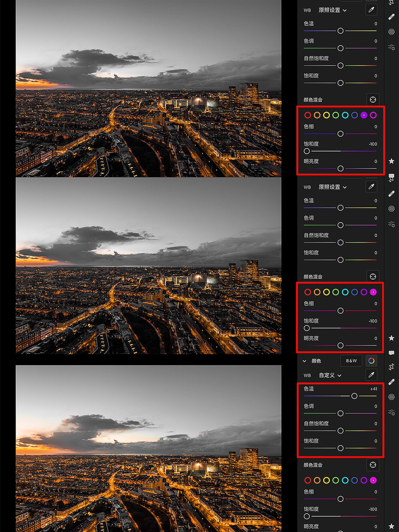
Task: Open the comments bubble icon in middle panel
Action: (391, 353)
